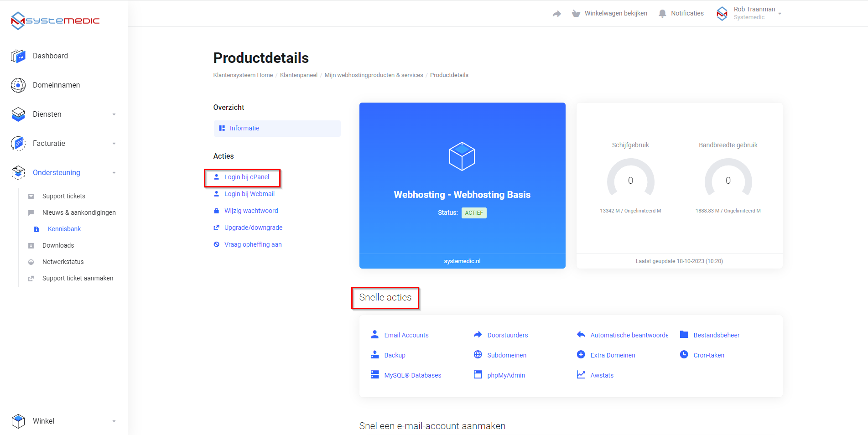Click the Bestandsbeheer folder icon
The image size is (868, 435).
[x=684, y=335]
